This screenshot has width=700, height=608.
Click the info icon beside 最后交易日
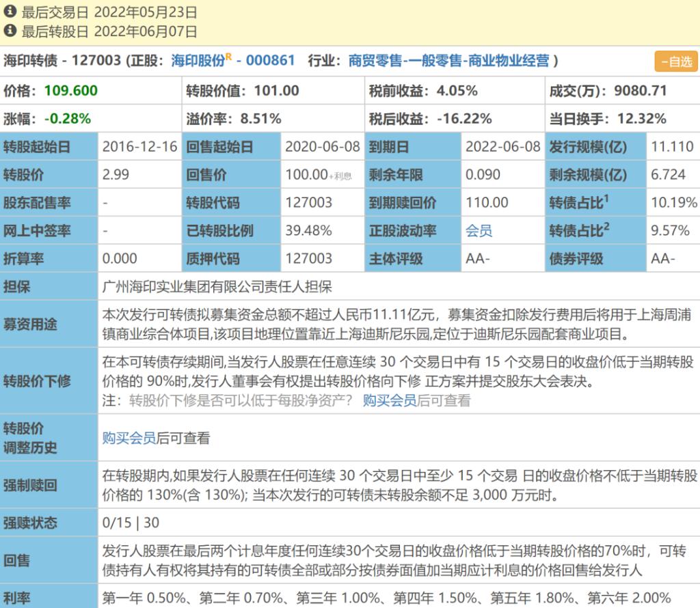click(x=10, y=12)
